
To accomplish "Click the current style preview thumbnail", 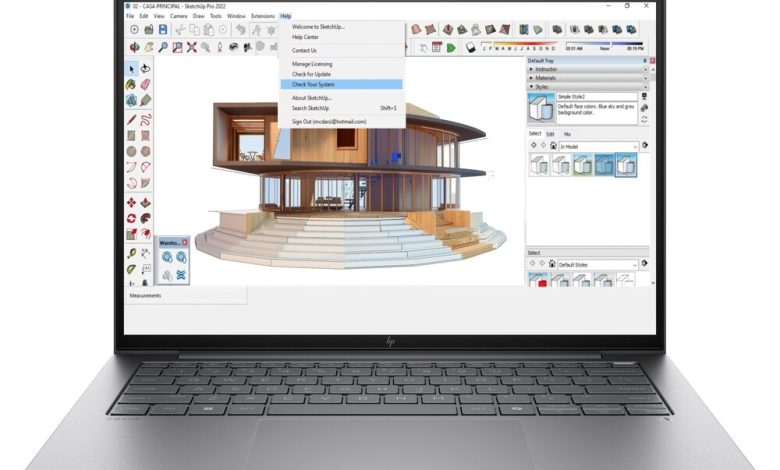I will point(541,108).
